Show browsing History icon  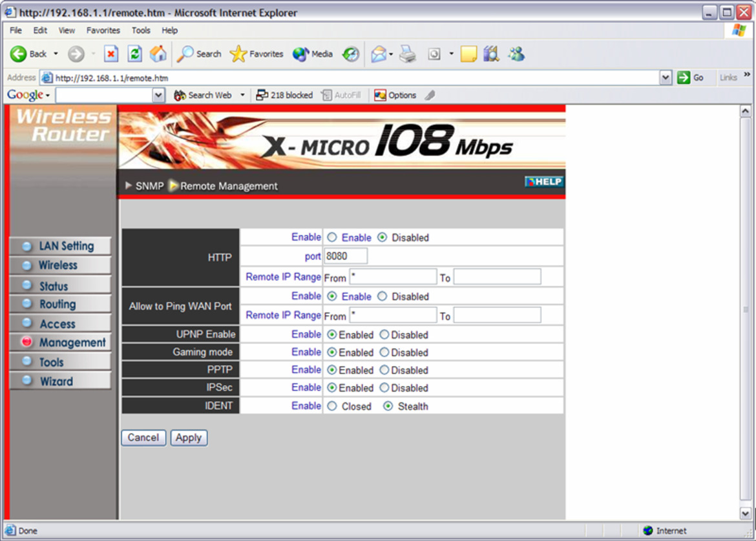pos(350,54)
